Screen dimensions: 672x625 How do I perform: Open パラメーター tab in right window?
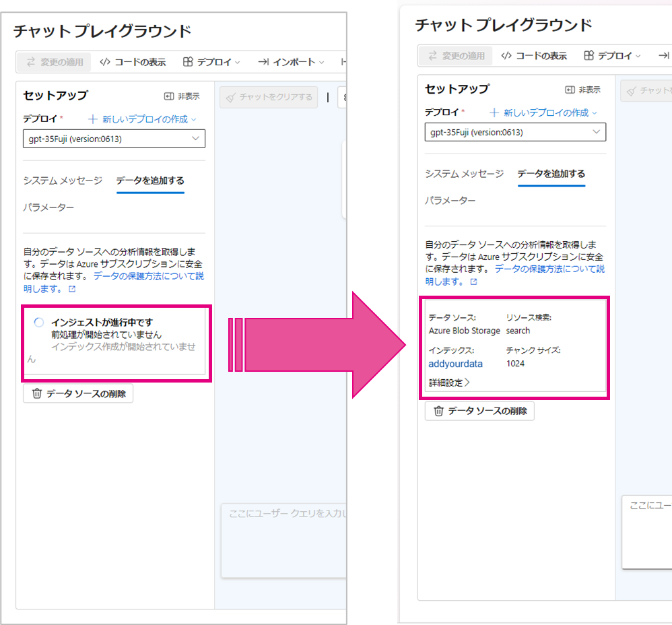(450, 201)
